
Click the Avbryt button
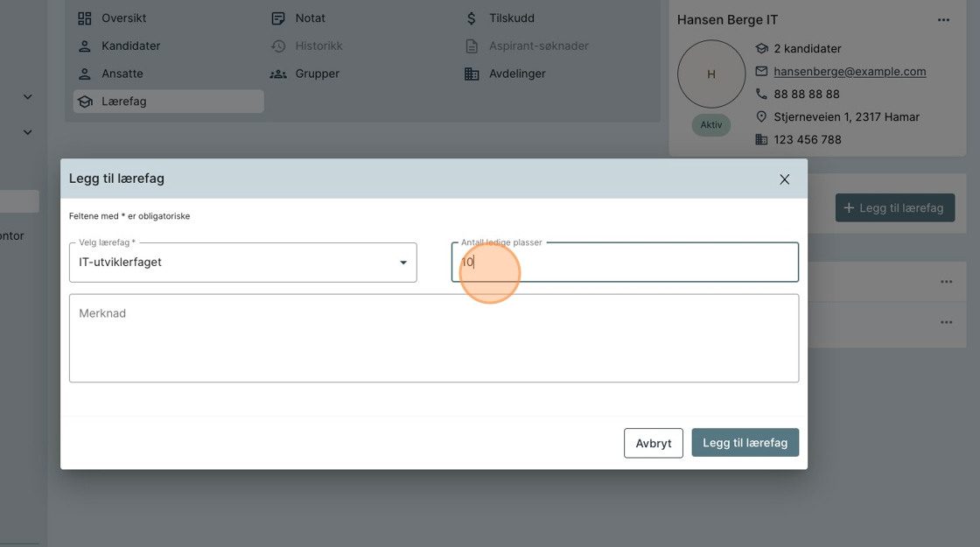[654, 443]
